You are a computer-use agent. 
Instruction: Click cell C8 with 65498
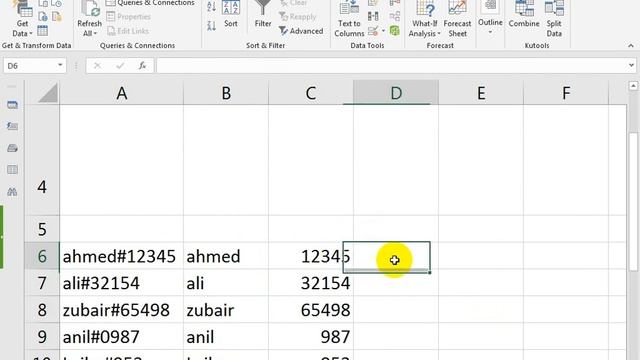click(x=311, y=310)
